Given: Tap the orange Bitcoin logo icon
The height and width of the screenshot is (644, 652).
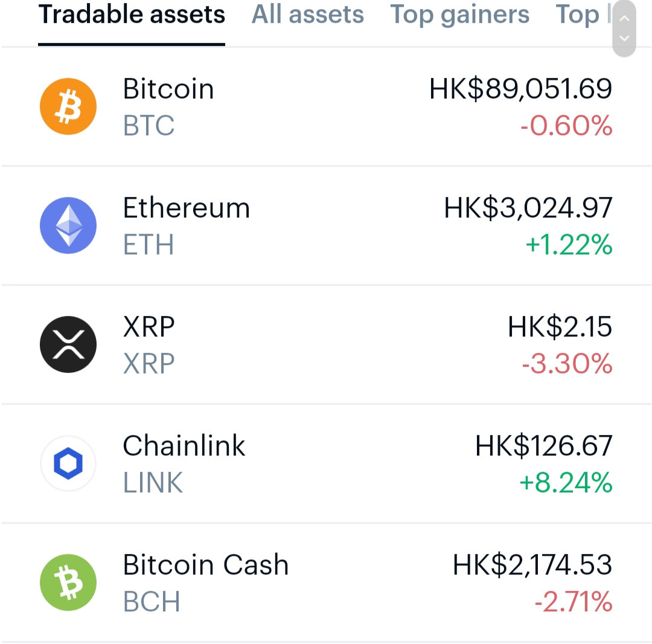Looking at the screenshot, I should (x=68, y=106).
